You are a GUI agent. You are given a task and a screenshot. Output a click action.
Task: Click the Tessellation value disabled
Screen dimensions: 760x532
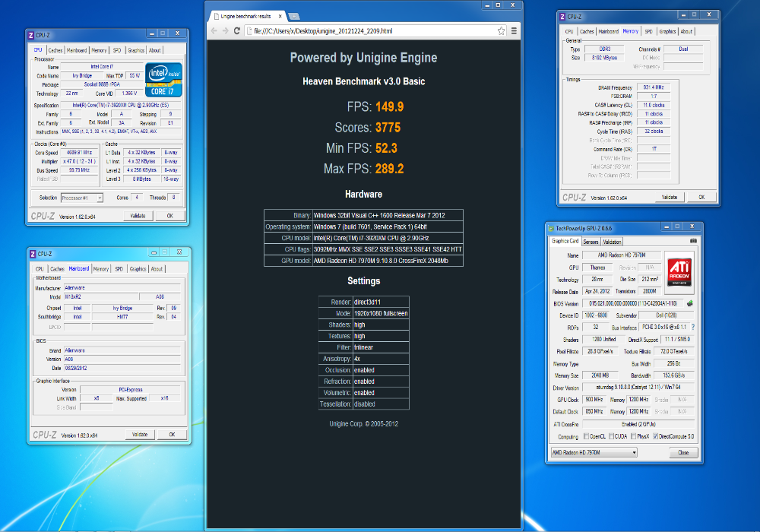tap(365, 404)
